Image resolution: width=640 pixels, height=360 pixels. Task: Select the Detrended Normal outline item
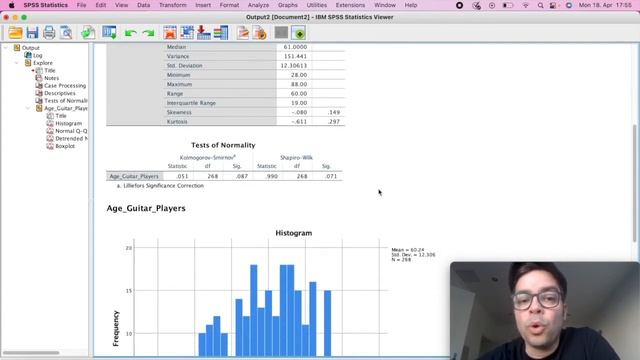pos(71,138)
